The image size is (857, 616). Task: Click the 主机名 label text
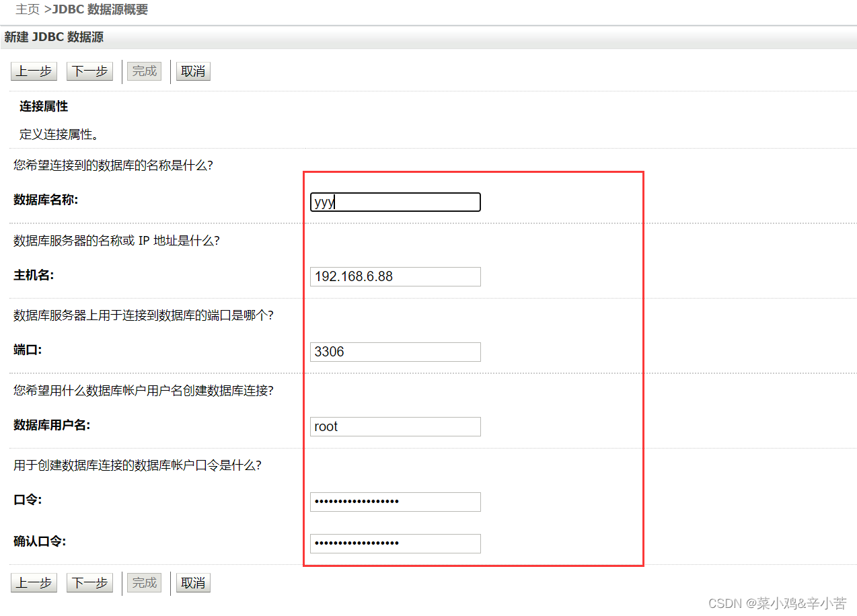34,275
